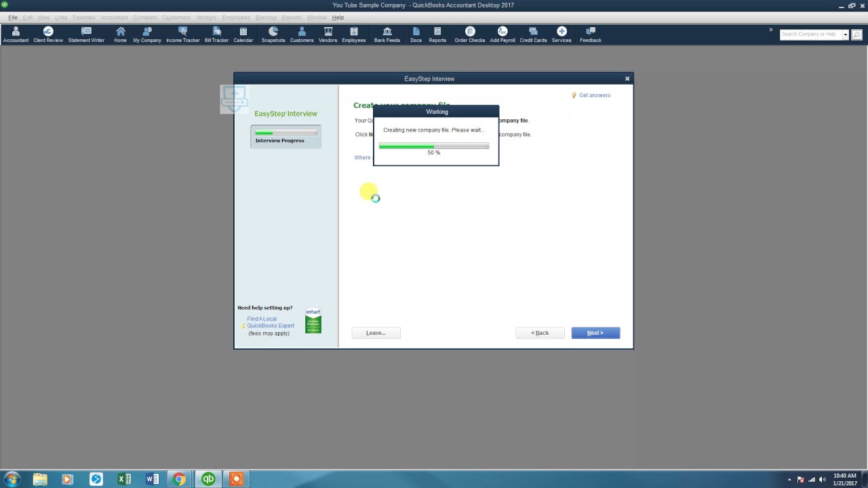Open the Edit menu
Image resolution: width=868 pixels, height=488 pixels.
point(28,17)
